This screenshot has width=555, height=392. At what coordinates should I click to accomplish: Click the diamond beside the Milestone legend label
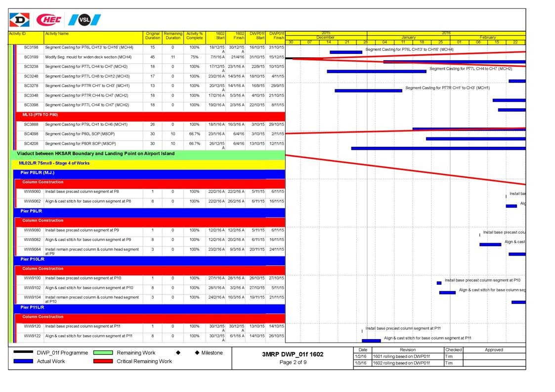tap(197, 352)
